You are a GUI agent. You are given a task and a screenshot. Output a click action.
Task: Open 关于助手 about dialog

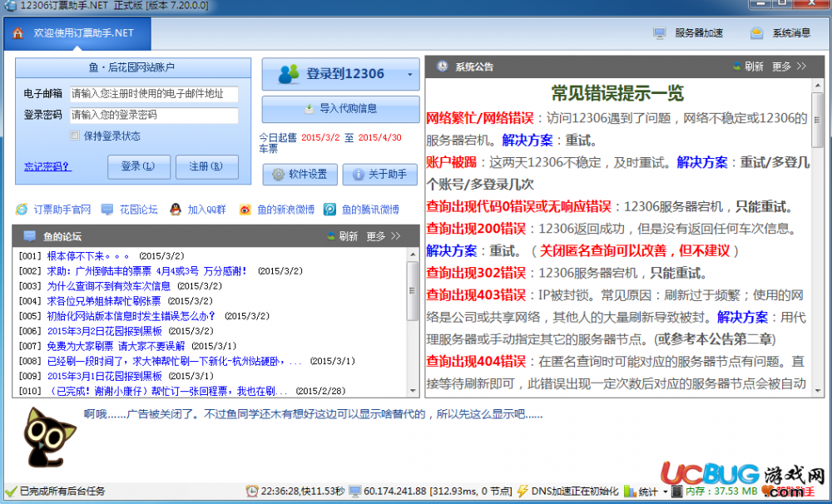380,175
